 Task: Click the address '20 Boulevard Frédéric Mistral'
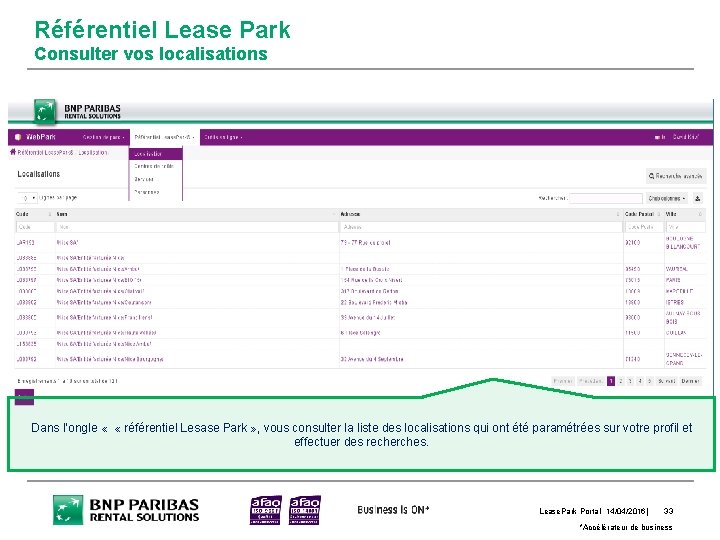(x=374, y=303)
